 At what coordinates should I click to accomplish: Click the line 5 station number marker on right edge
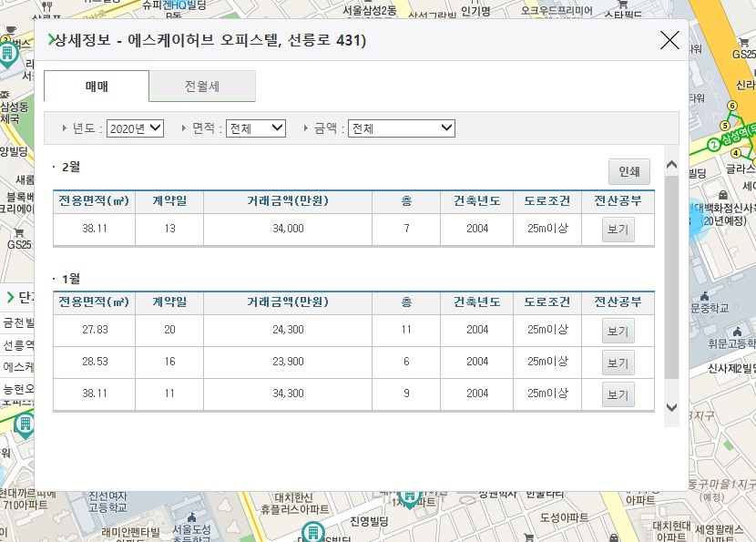[725, 124]
